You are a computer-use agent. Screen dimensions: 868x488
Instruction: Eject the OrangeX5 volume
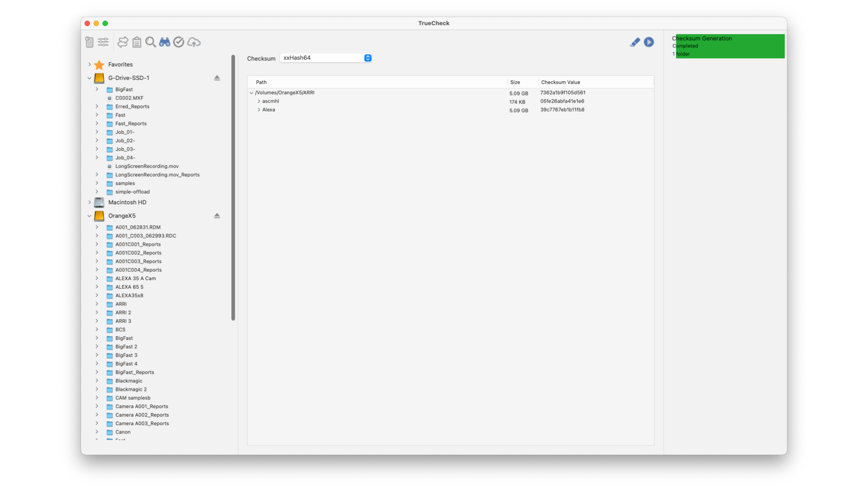coord(217,216)
